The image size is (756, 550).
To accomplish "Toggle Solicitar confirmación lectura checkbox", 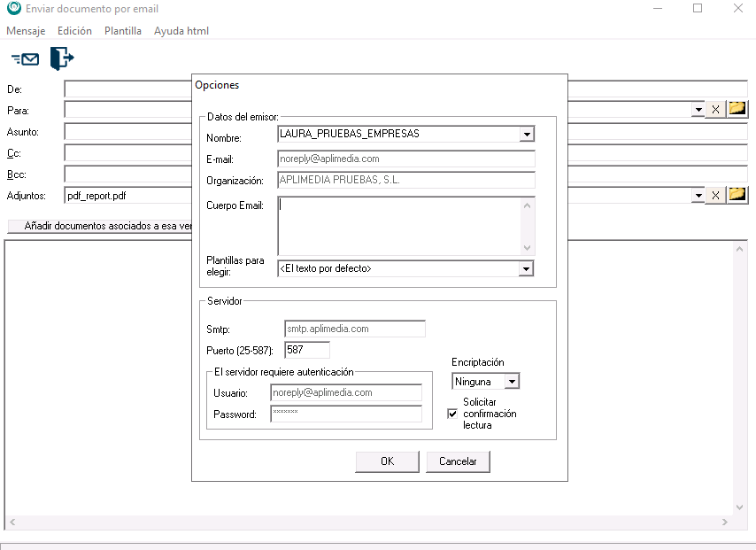I will (x=452, y=414).
